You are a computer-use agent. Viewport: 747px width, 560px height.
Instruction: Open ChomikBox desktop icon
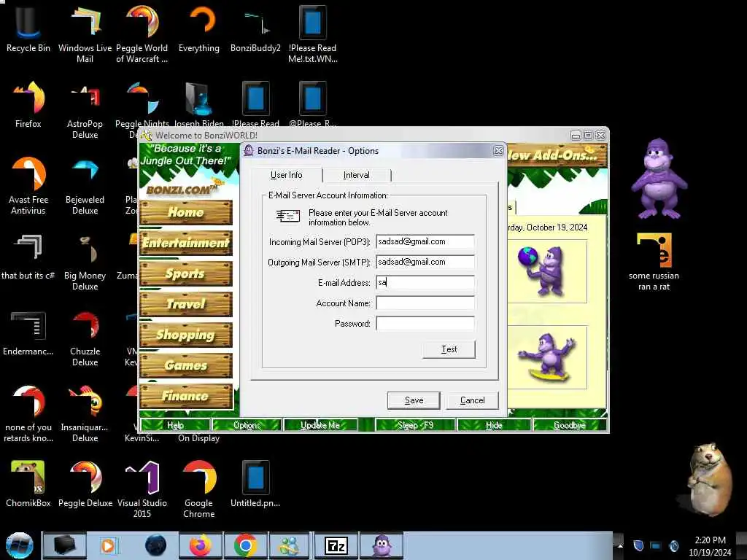click(x=28, y=483)
